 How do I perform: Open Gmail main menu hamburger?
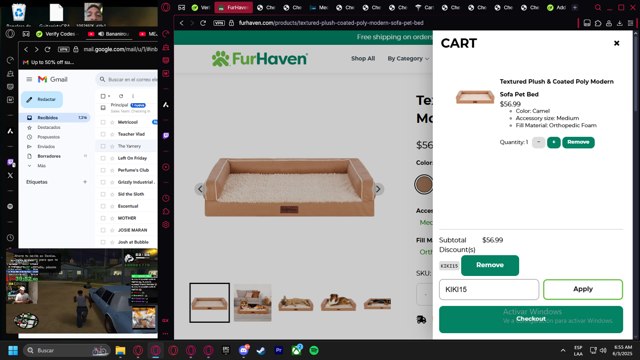tap(29, 79)
